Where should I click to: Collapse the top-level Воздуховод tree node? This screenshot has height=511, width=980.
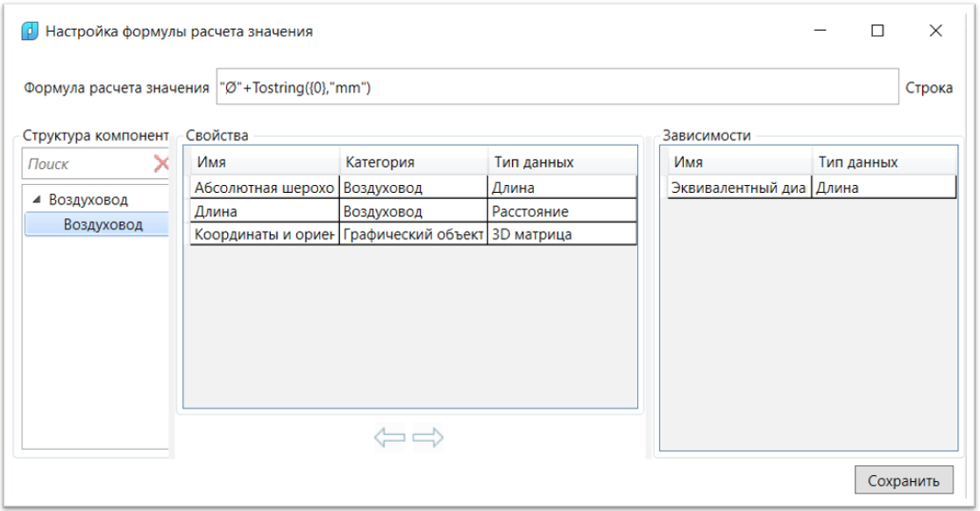coord(37,200)
